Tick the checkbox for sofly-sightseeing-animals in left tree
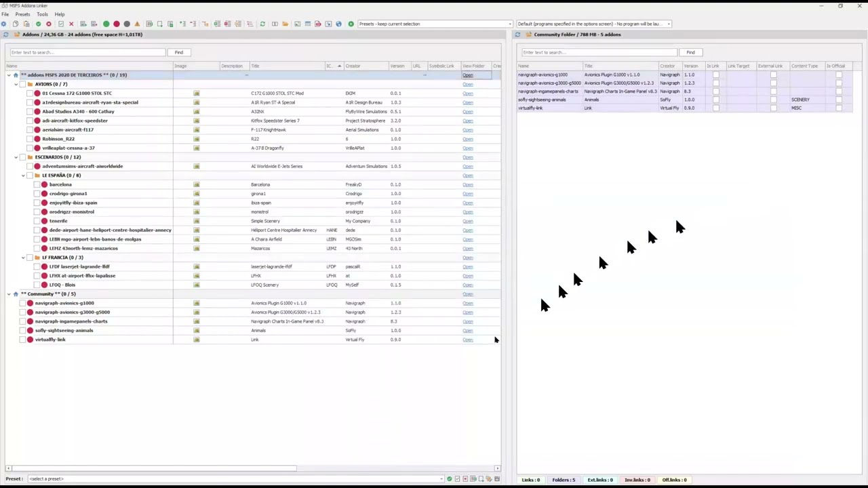This screenshot has height=488, width=868. point(22,331)
